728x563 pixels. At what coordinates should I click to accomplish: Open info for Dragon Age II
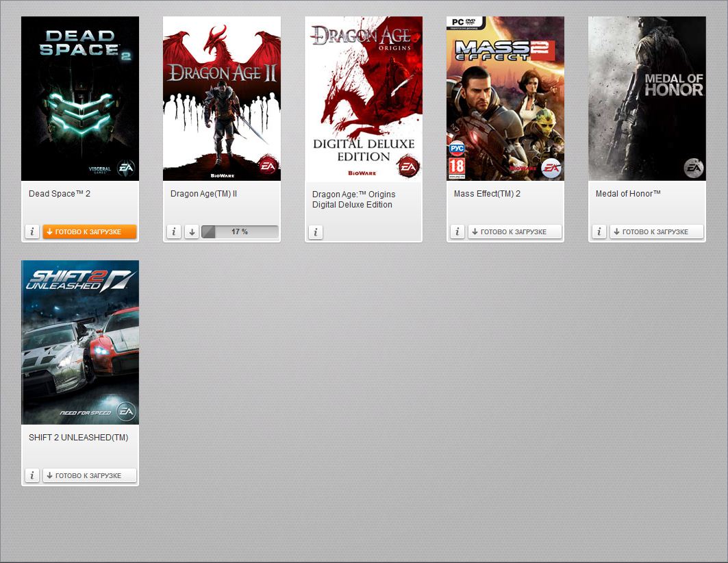tap(174, 232)
